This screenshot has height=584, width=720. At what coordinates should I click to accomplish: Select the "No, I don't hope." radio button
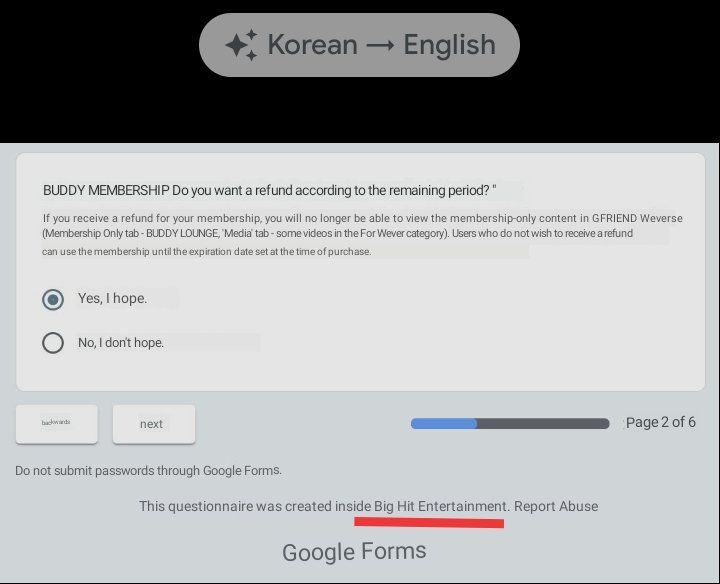(53, 343)
